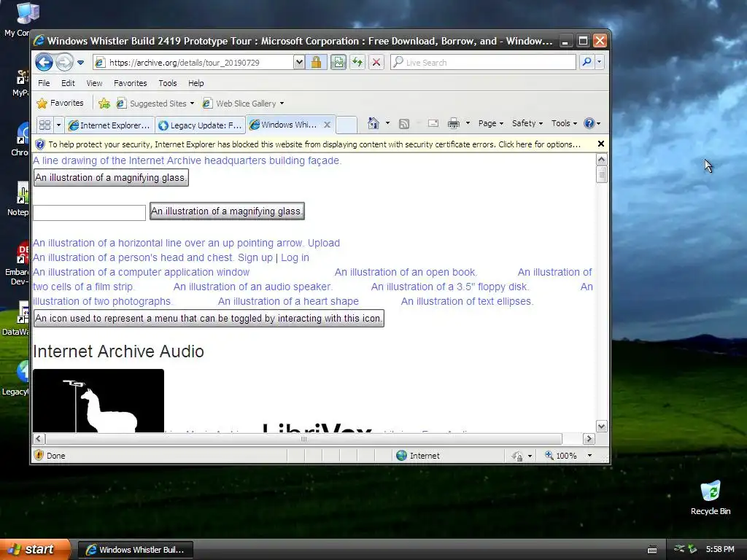Run search with the magnifier button
747x560 pixels.
(x=587, y=62)
